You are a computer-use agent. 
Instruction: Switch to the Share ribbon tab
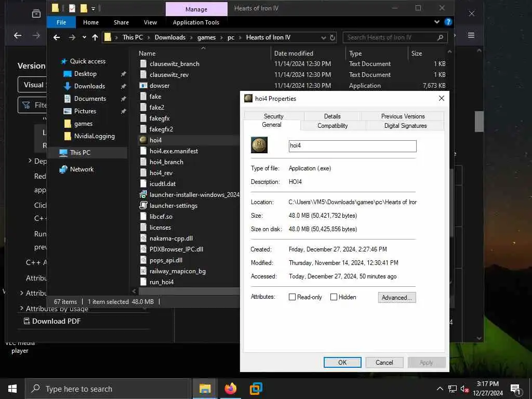pos(121,22)
